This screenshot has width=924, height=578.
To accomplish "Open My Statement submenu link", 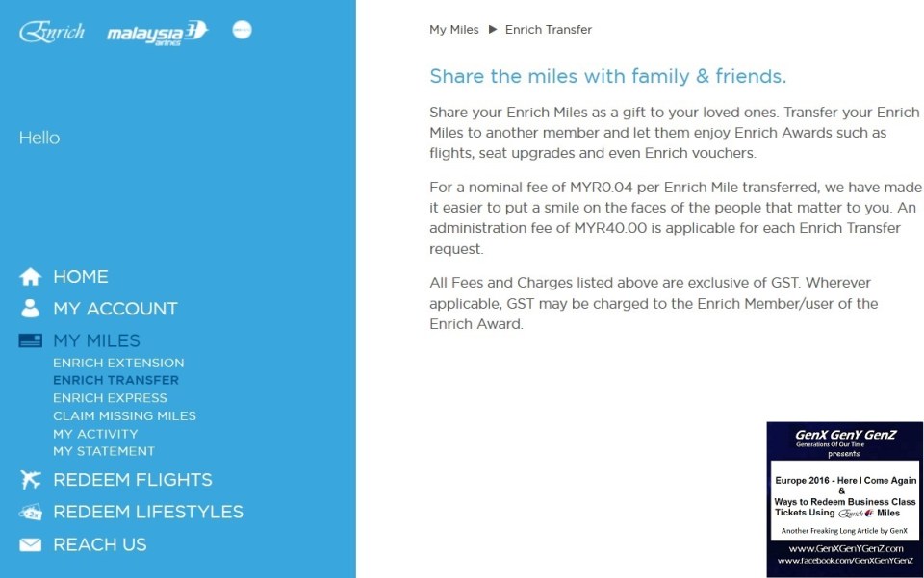I will [x=104, y=451].
